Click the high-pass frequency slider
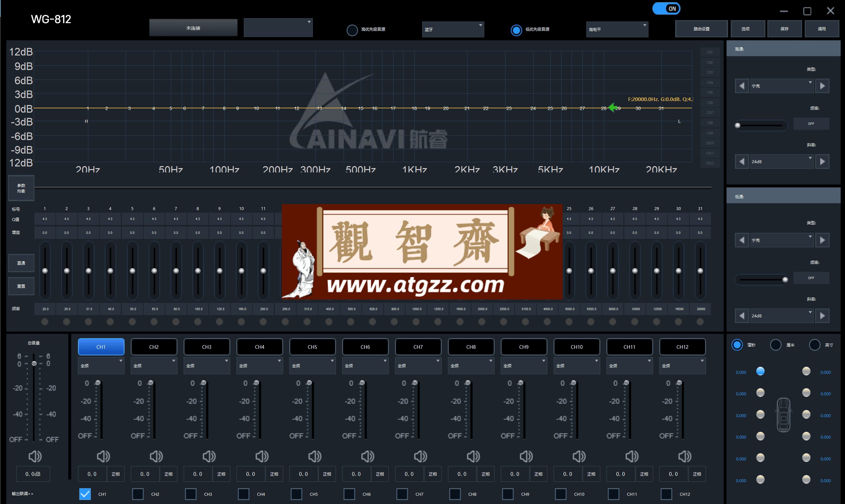Viewport: 845px width, 504px height. tap(761, 125)
